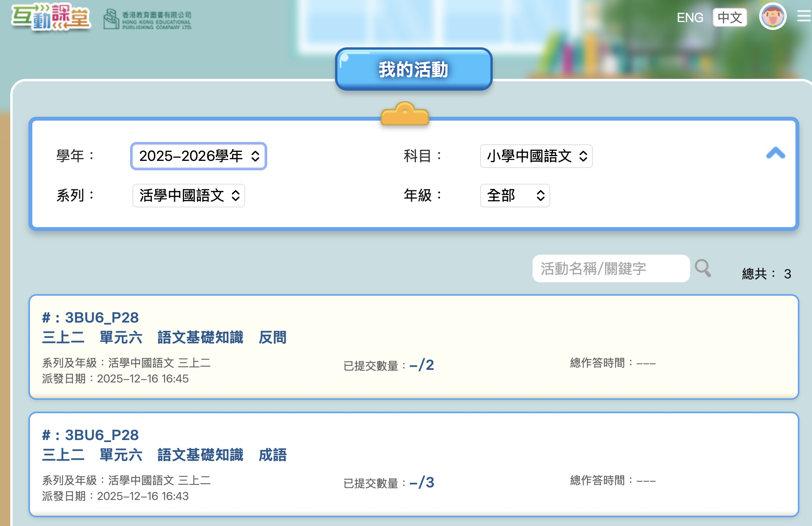Click the 我的活動 header tab
Viewport: 812px width, 526px height.
(x=413, y=69)
